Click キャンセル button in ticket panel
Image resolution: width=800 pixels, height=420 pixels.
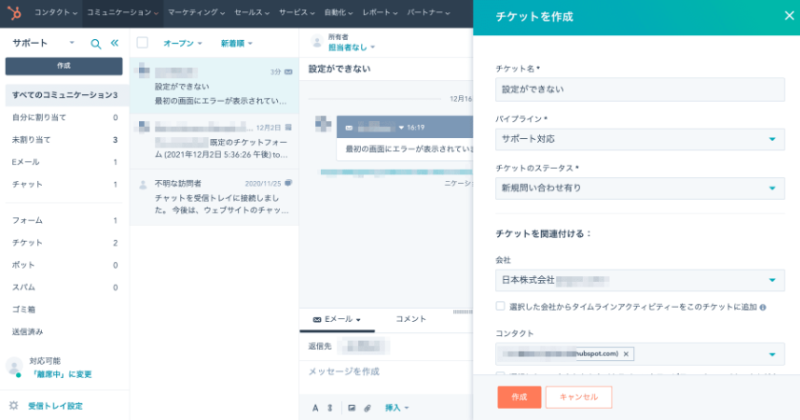[x=579, y=397]
